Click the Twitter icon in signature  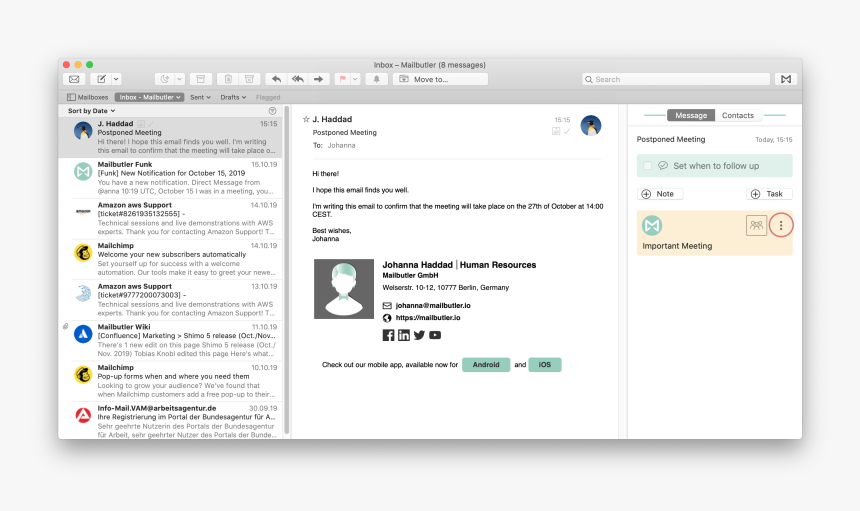click(419, 335)
